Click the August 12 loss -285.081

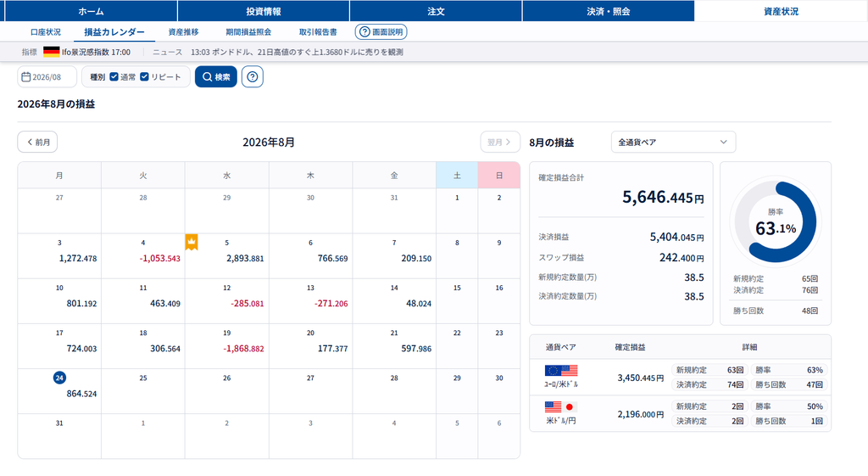coord(247,304)
